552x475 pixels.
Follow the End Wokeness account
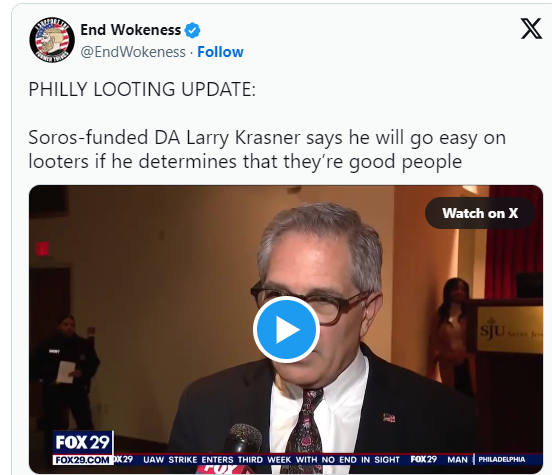tap(220, 52)
